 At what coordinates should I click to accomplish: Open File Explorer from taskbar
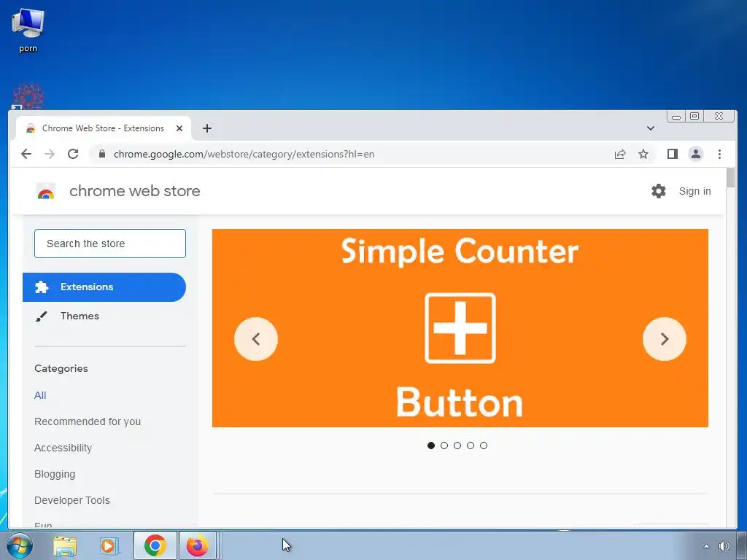64,545
